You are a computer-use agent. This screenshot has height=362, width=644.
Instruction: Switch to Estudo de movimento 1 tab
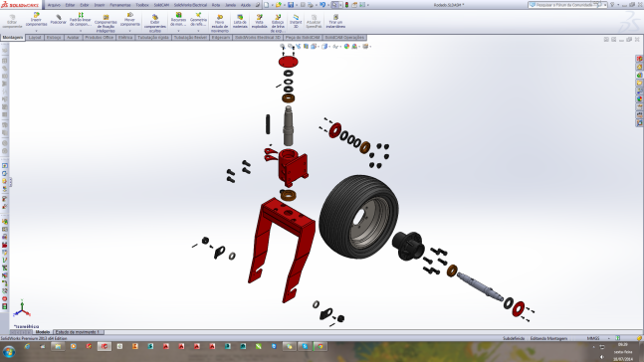coord(78,331)
